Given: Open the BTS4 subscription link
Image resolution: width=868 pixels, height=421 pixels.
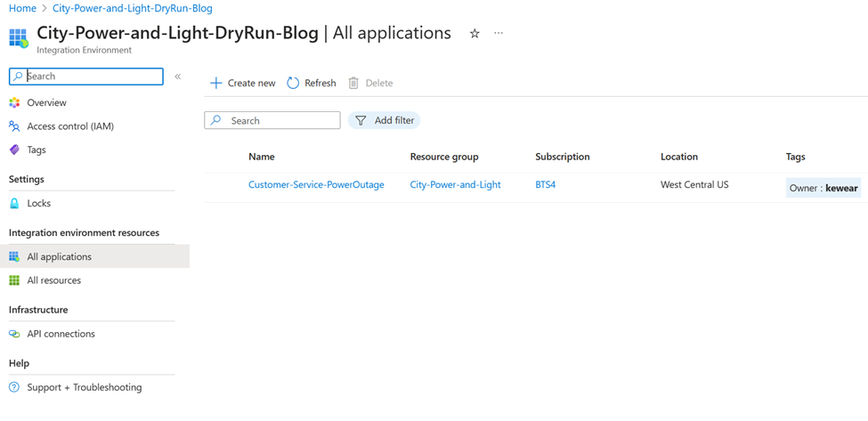Looking at the screenshot, I should pos(545,185).
